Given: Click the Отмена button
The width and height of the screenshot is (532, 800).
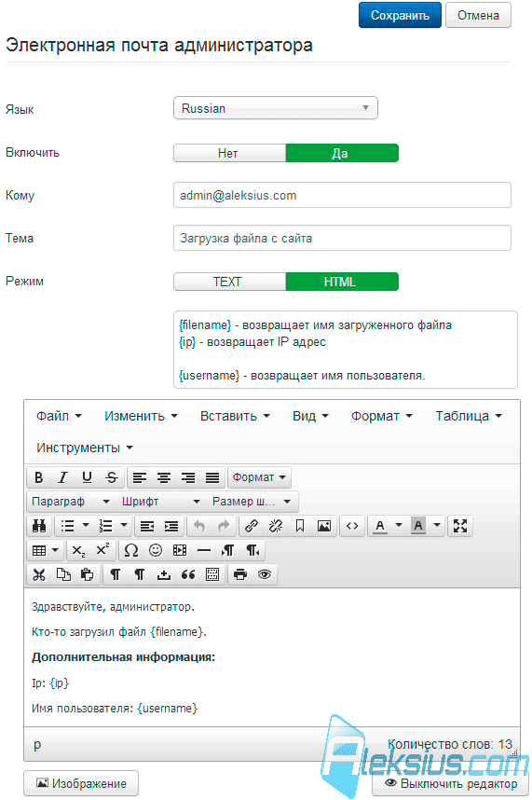Looking at the screenshot, I should click(x=478, y=15).
